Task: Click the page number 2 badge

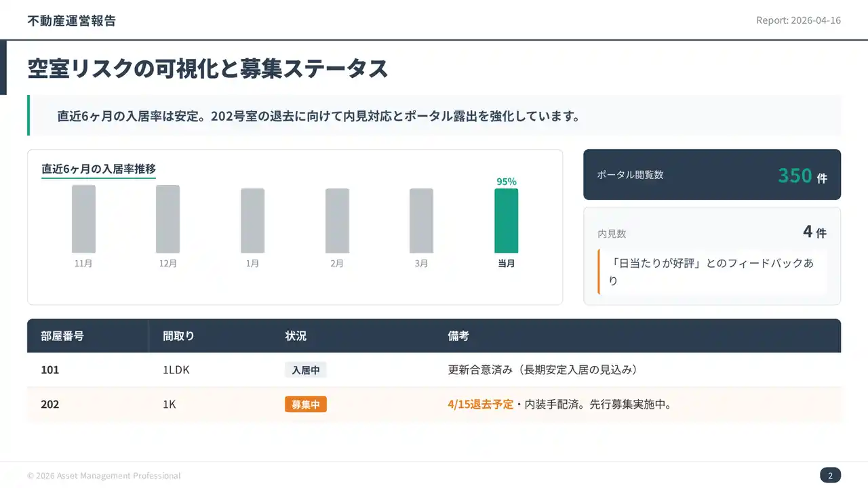Action: coord(830,475)
